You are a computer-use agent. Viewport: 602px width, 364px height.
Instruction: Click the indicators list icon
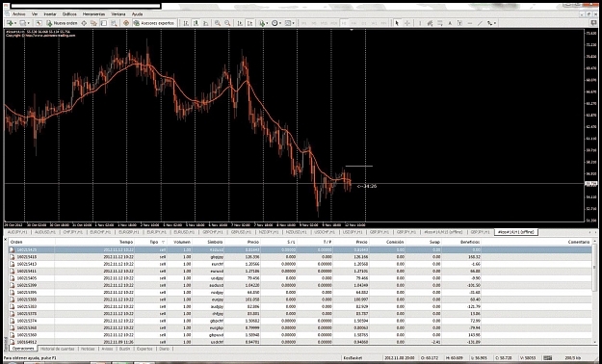tap(262, 23)
